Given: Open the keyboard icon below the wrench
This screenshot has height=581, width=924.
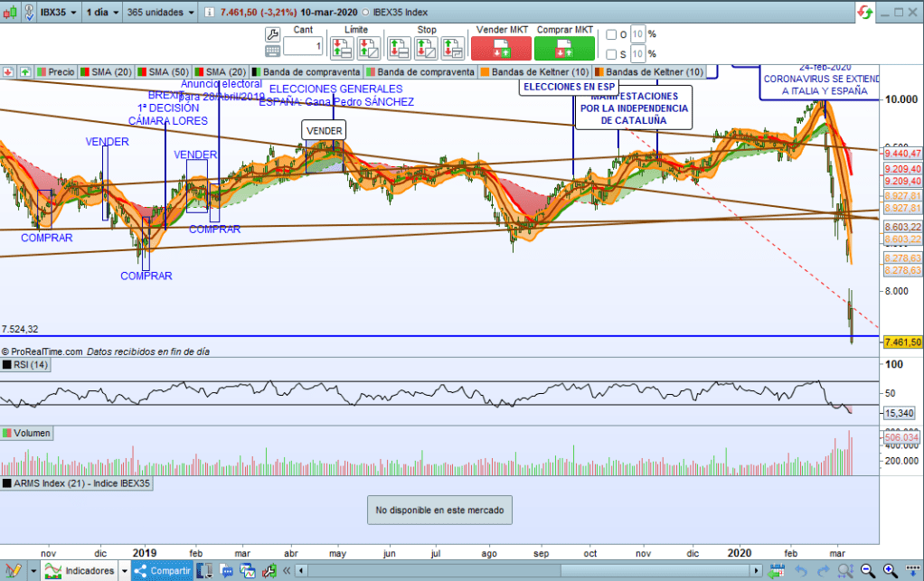Looking at the screenshot, I should point(272,51).
